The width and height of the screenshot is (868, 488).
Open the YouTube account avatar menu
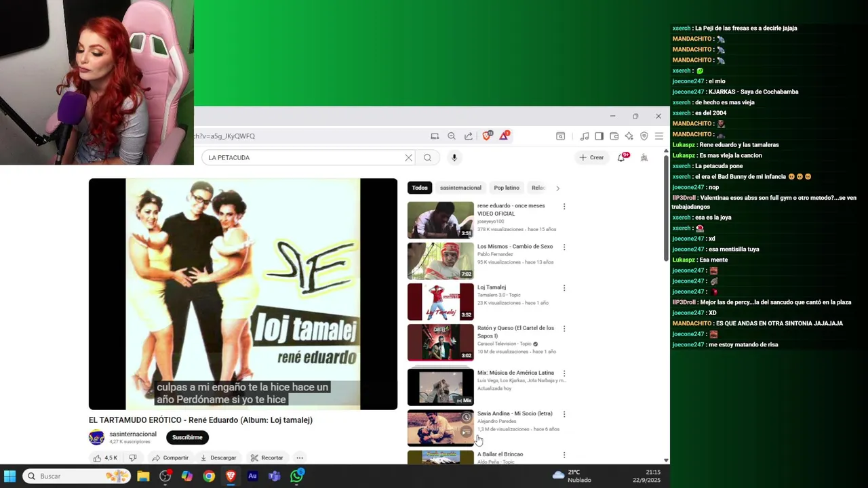644,157
